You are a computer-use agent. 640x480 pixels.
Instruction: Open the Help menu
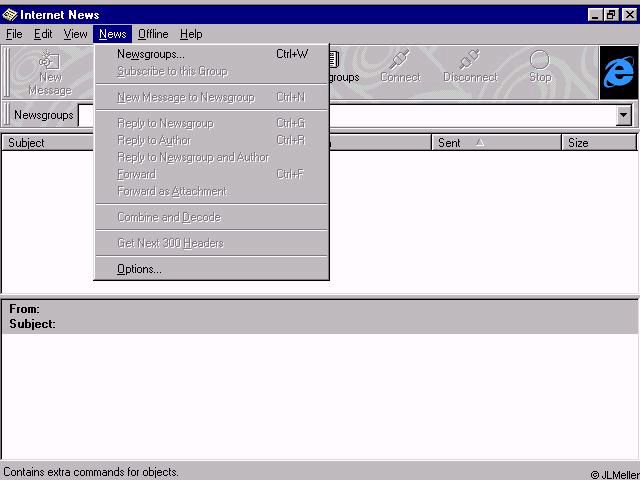coord(191,34)
